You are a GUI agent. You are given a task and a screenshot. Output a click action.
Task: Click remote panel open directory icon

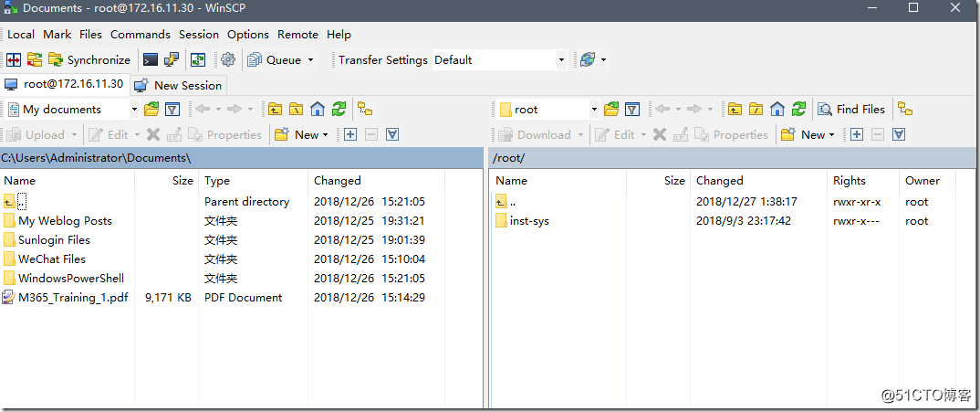click(x=611, y=110)
